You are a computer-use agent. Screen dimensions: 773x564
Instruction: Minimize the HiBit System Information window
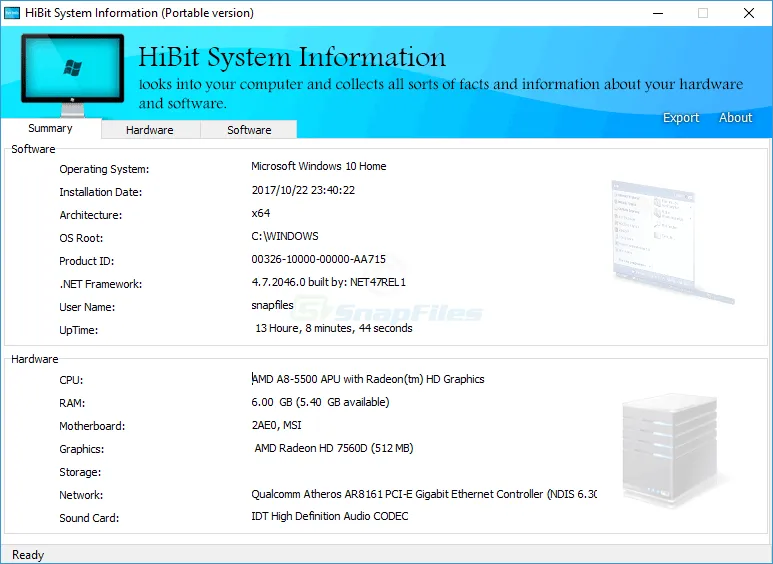[x=658, y=13]
